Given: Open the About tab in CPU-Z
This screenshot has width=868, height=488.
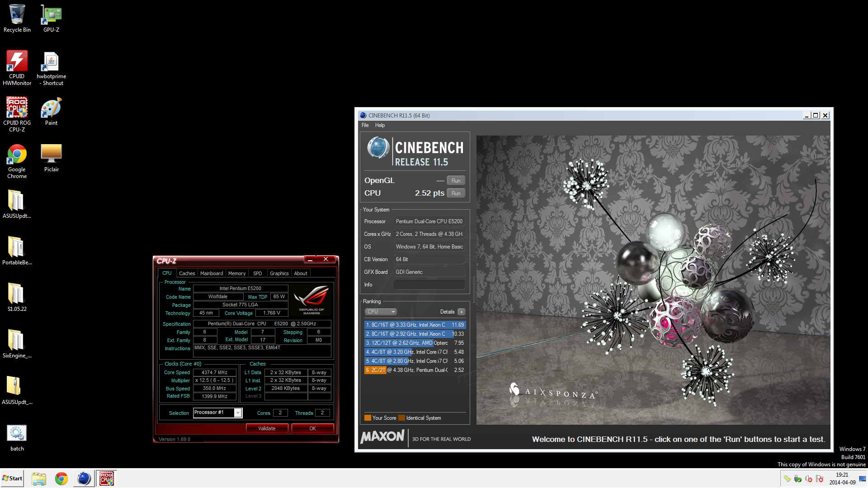Looking at the screenshot, I should [x=301, y=273].
